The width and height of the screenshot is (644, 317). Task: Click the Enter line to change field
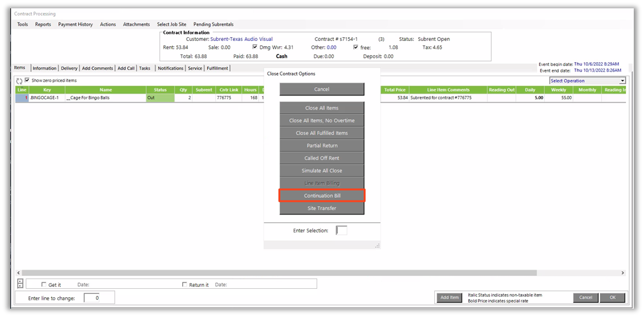pyautogui.click(x=92, y=298)
